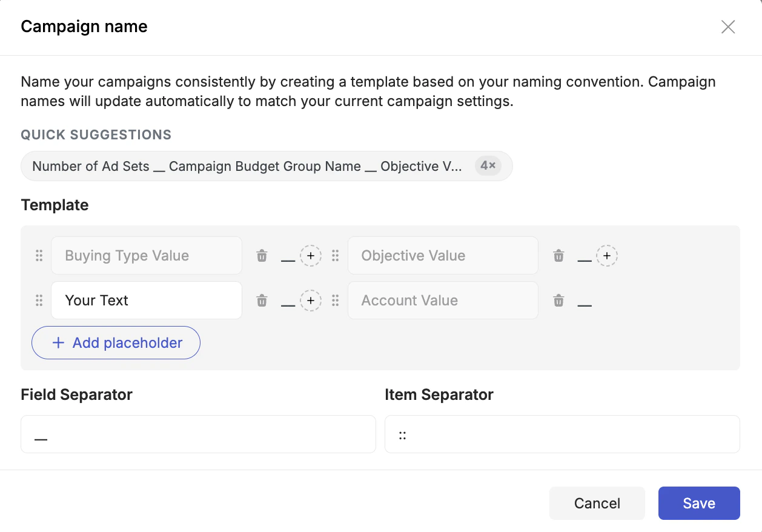This screenshot has width=762, height=532.
Task: Click the 4× badge on suggestion
Action: point(488,166)
